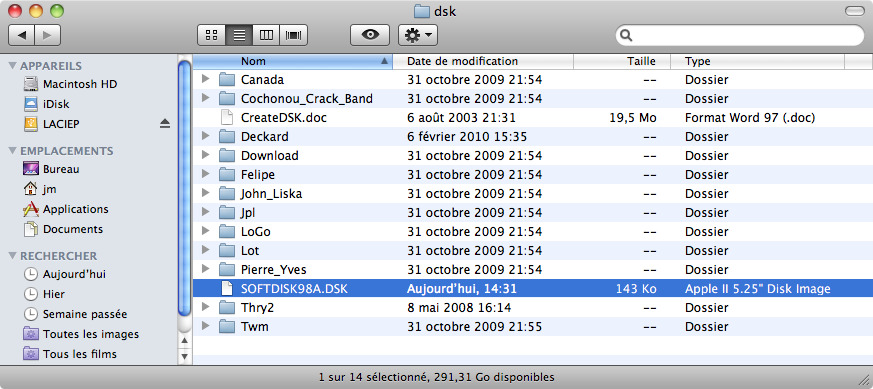Select Tous les films smart folder icon
This screenshot has width=873, height=389.
31,354
